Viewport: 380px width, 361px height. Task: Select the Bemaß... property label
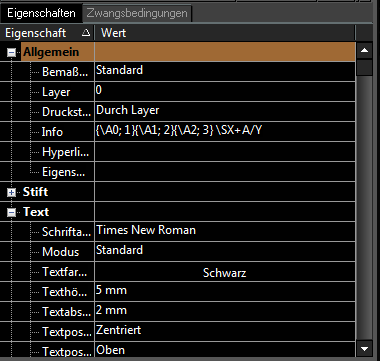[66, 72]
